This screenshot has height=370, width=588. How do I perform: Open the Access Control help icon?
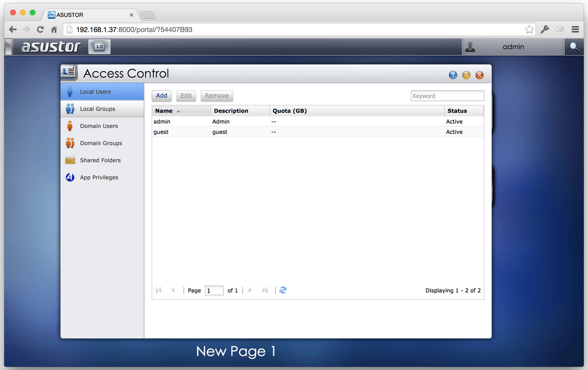coord(453,75)
